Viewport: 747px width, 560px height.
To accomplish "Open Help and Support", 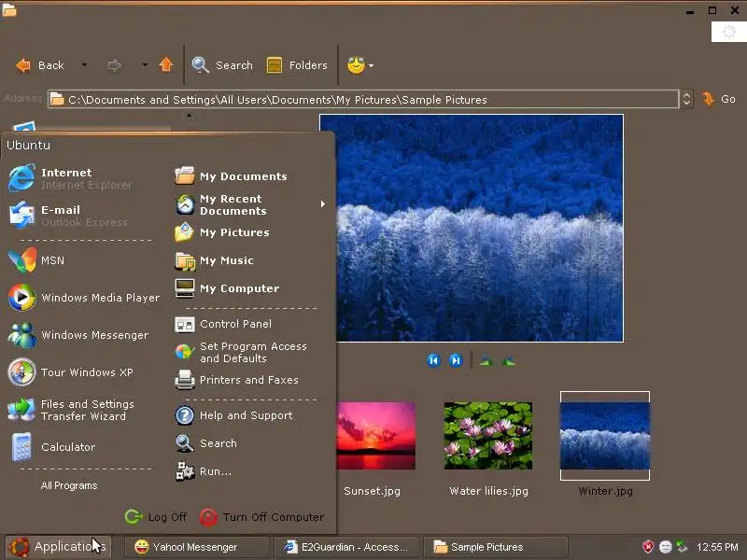I will 233,415.
